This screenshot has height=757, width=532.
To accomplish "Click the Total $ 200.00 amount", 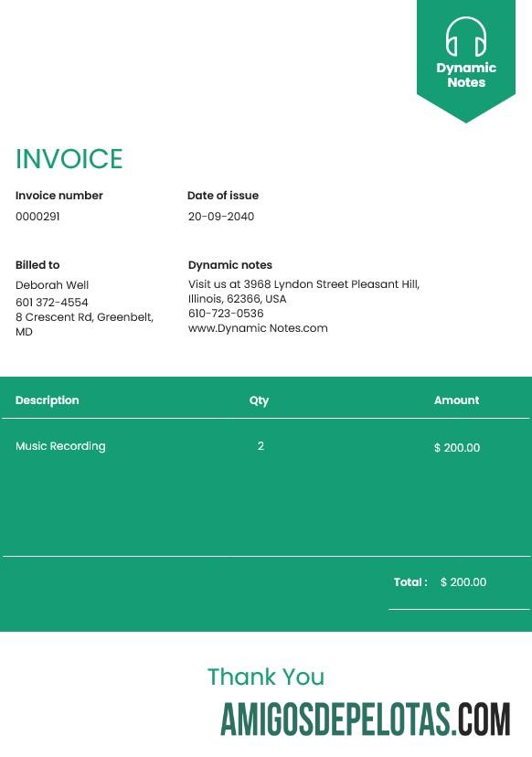I will (463, 582).
